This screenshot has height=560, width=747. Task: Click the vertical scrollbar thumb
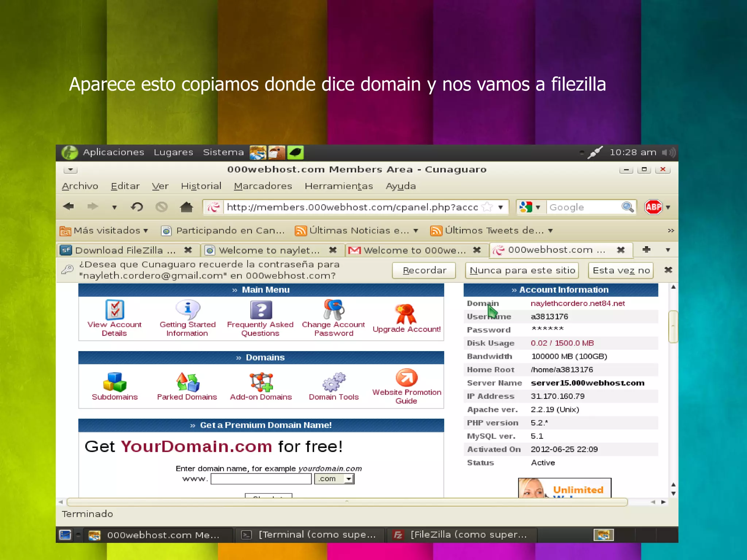[673, 327]
